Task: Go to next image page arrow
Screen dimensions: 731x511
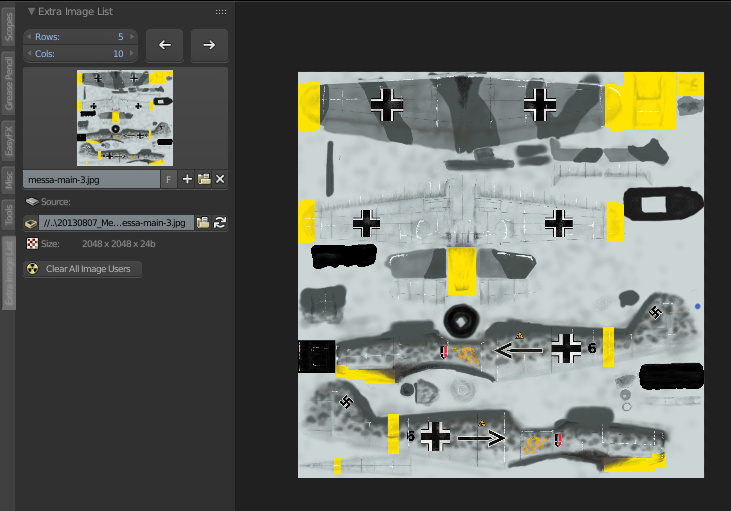Action: tap(209, 45)
